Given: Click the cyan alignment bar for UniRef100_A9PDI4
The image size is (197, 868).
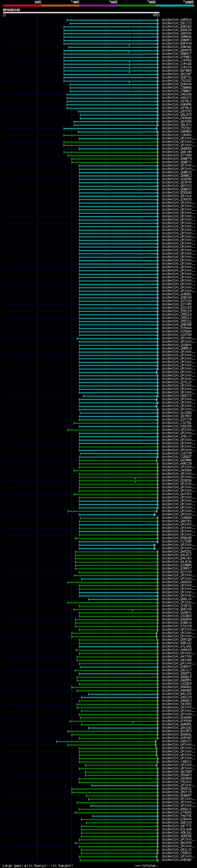Looking at the screenshot, I should pos(112,20).
